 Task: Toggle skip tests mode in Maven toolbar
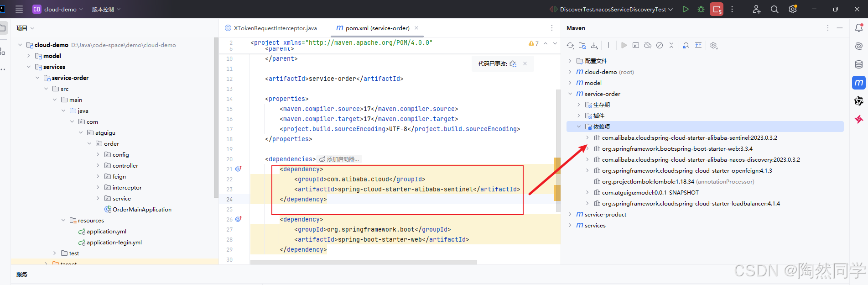(660, 45)
